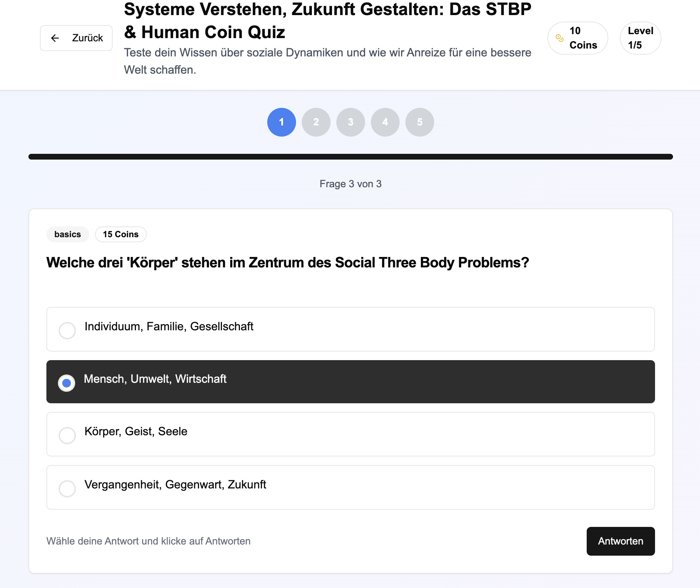Viewport: 700px width, 588px height.
Task: Select level step 5 circle
Action: click(x=420, y=122)
